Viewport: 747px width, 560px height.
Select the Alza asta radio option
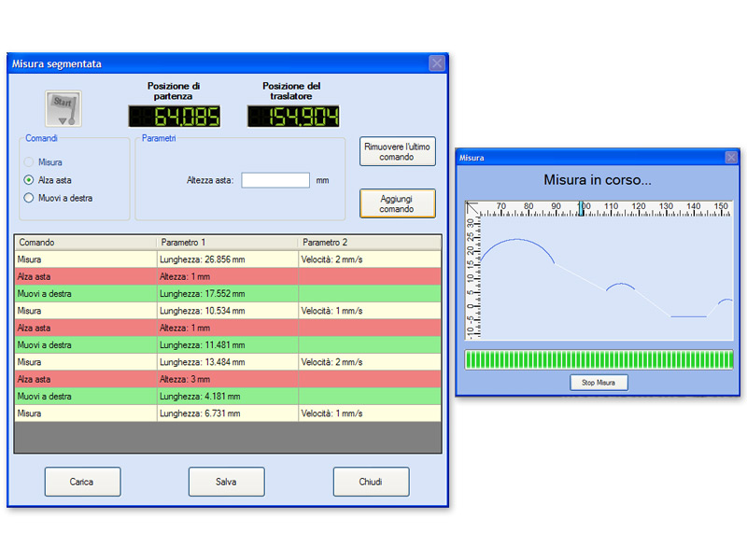pyautogui.click(x=29, y=180)
